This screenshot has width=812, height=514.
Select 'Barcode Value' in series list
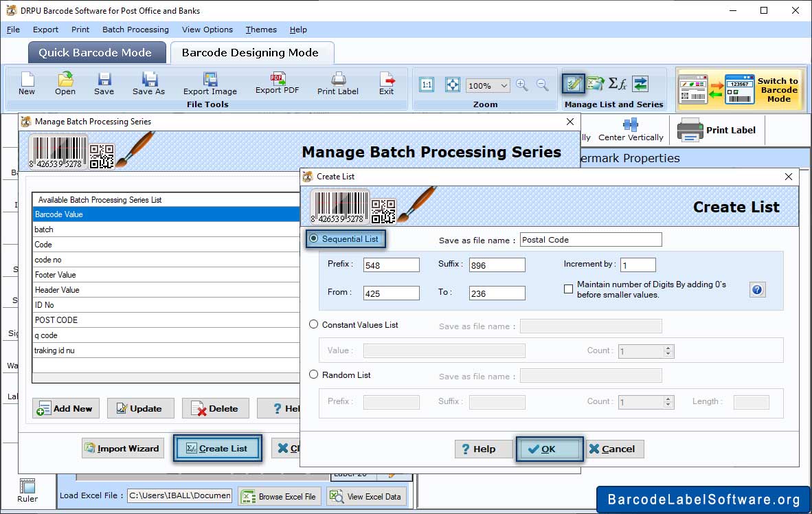tap(166, 214)
